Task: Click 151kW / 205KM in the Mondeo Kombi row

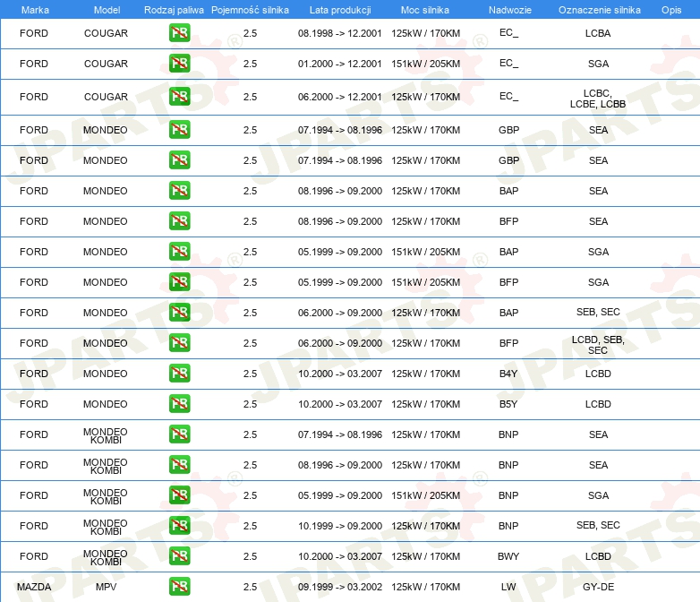Action: [425, 495]
